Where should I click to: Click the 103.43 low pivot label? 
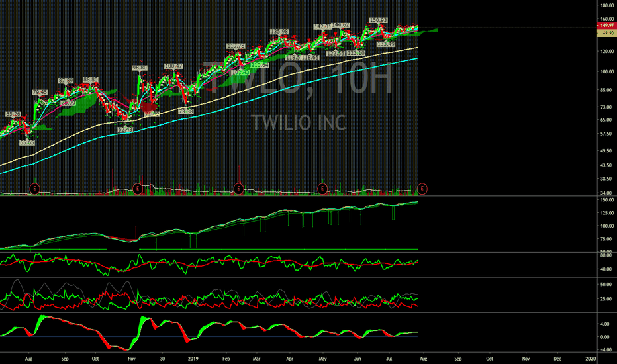click(241, 73)
